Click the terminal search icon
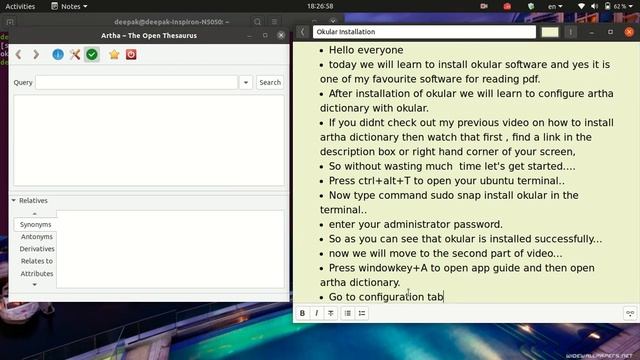 coord(257,22)
